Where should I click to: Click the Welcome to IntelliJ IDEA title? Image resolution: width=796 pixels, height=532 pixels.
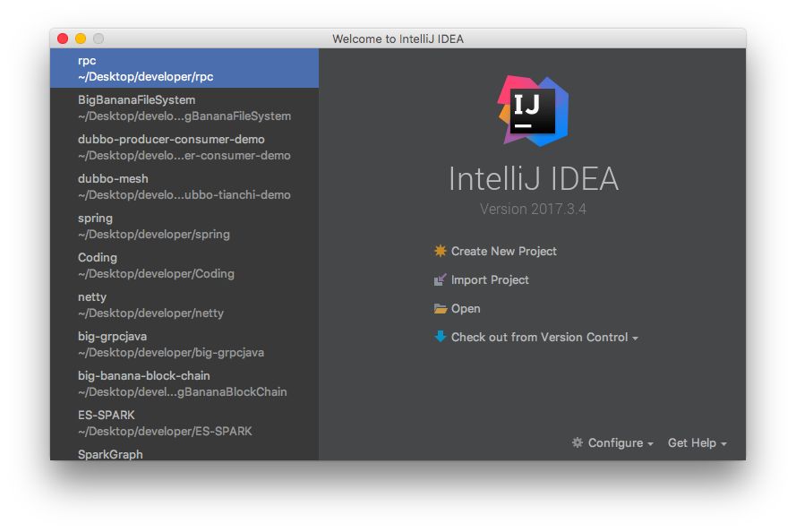(398, 39)
